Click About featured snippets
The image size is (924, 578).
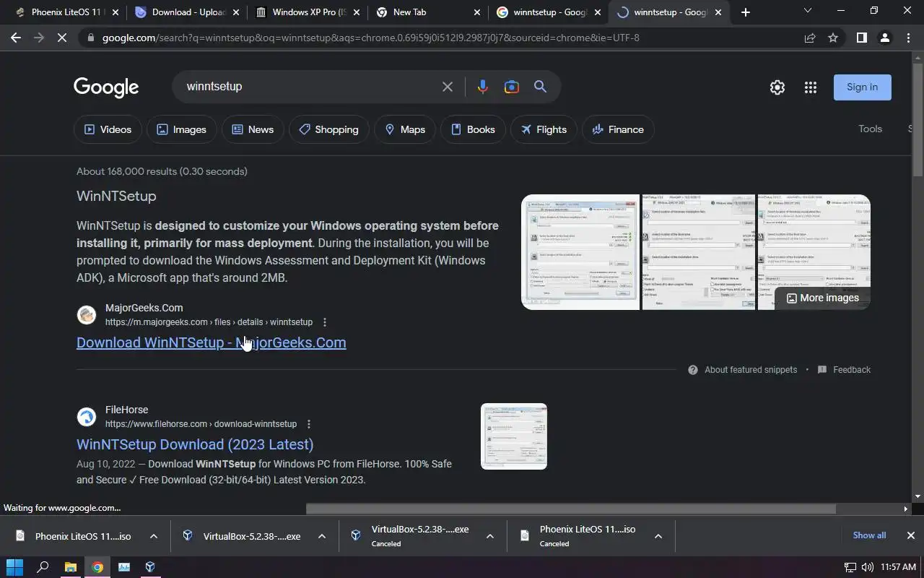pos(751,370)
